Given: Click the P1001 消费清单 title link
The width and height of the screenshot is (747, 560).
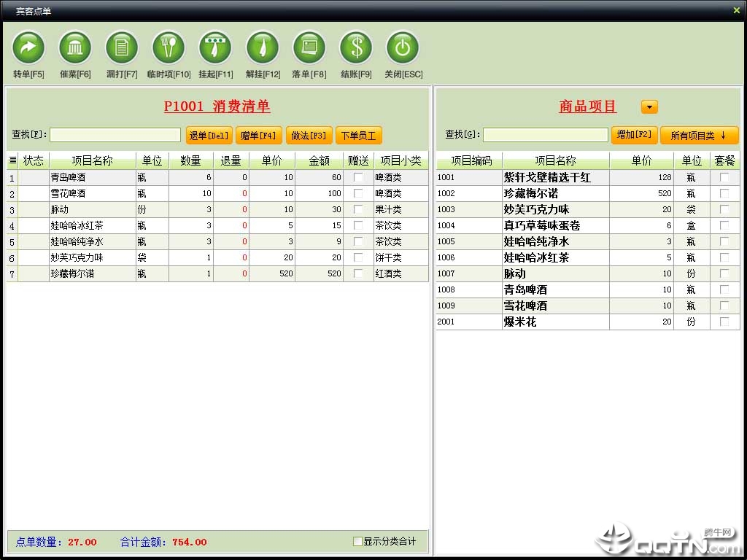Looking at the screenshot, I should pos(217,106).
